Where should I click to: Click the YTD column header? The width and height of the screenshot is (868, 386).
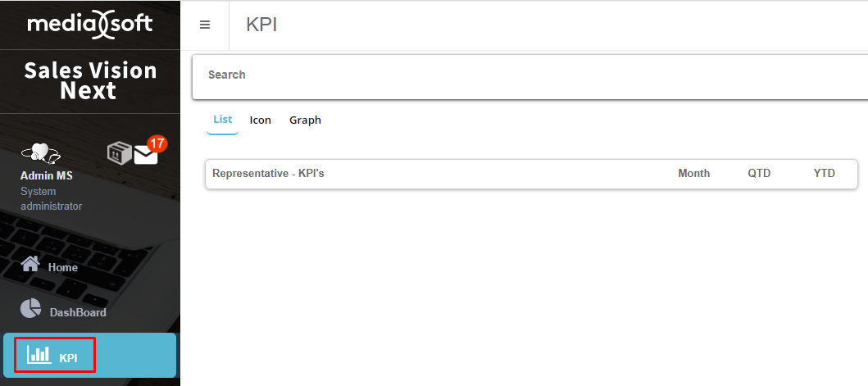tap(824, 174)
